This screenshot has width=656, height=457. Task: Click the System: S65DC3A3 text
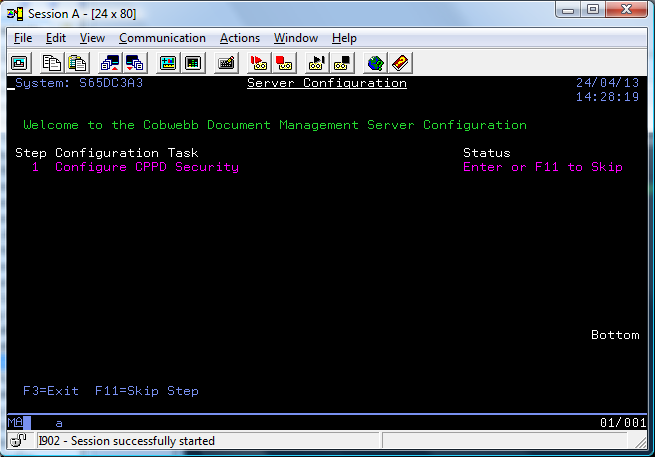pos(79,83)
